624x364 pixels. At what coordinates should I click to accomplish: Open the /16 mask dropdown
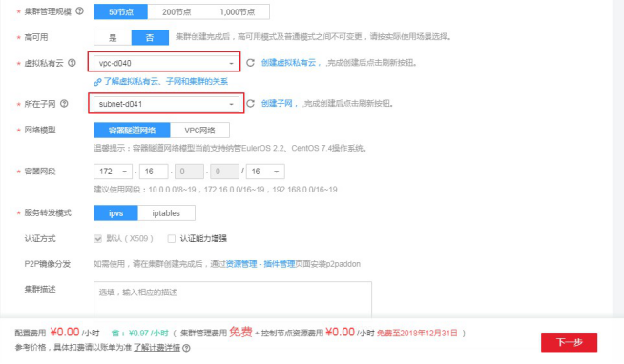coord(265,172)
